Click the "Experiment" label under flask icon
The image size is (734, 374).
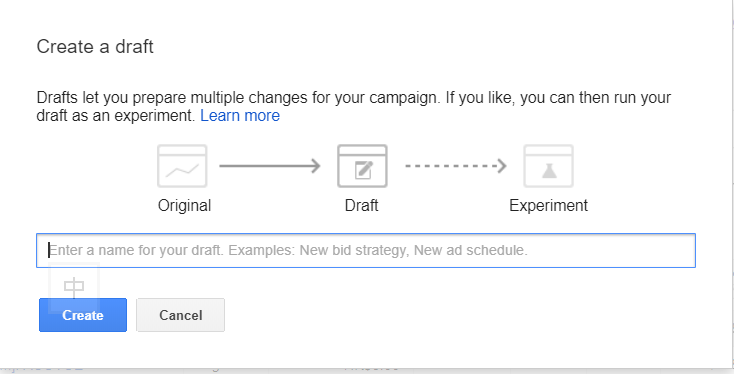coord(549,205)
